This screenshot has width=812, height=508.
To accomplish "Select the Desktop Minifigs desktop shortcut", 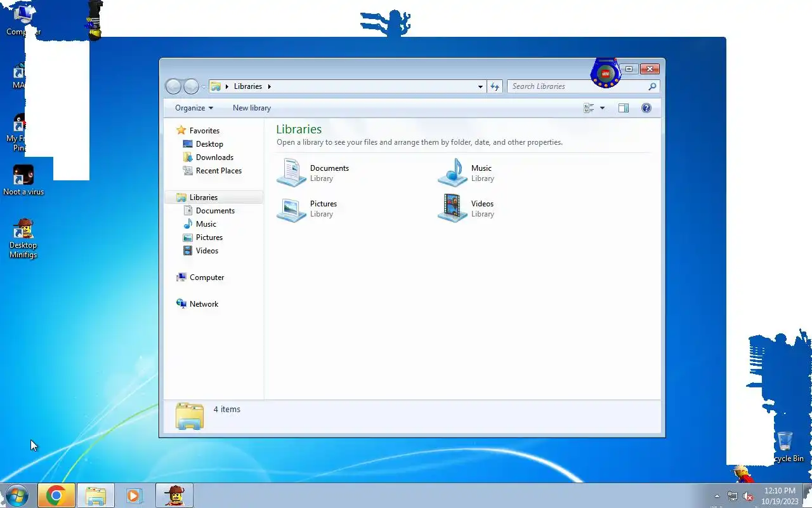I will point(23,239).
